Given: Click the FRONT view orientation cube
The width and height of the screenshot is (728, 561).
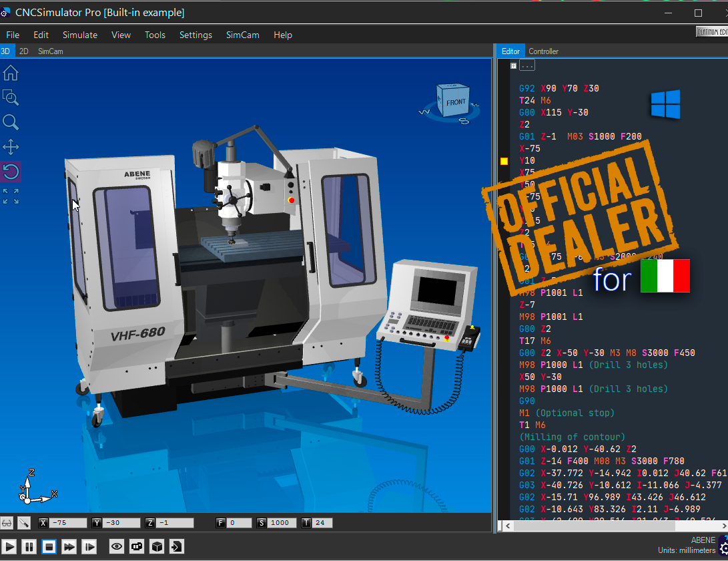Looking at the screenshot, I should (x=452, y=101).
